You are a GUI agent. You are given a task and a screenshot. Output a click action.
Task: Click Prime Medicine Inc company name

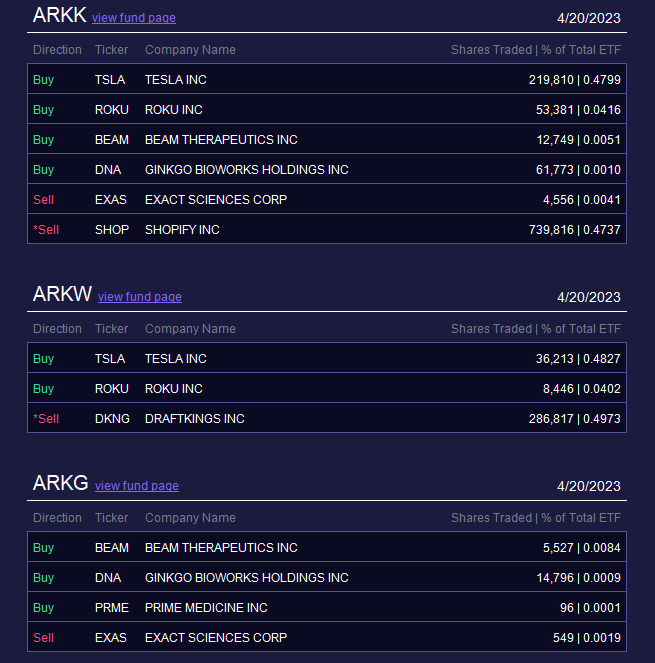[206, 608]
